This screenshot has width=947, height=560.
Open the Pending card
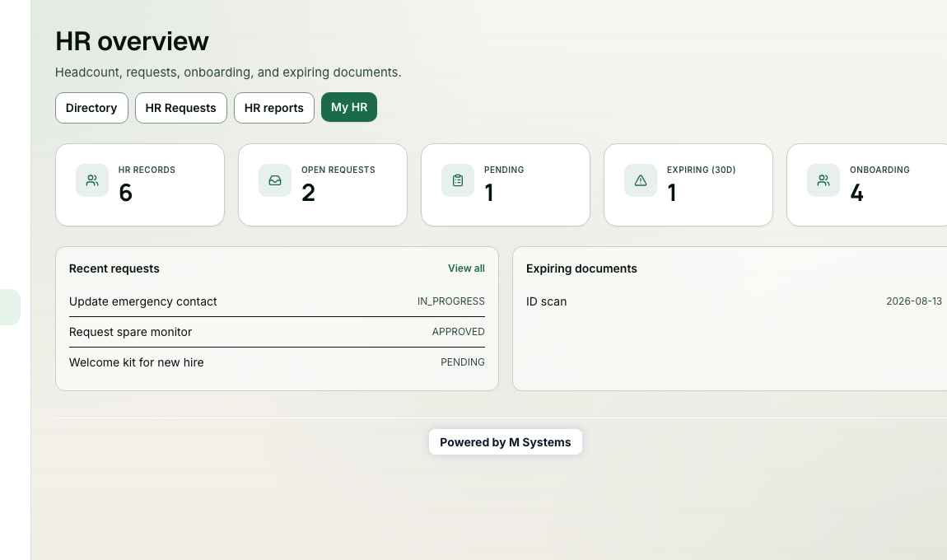point(506,184)
